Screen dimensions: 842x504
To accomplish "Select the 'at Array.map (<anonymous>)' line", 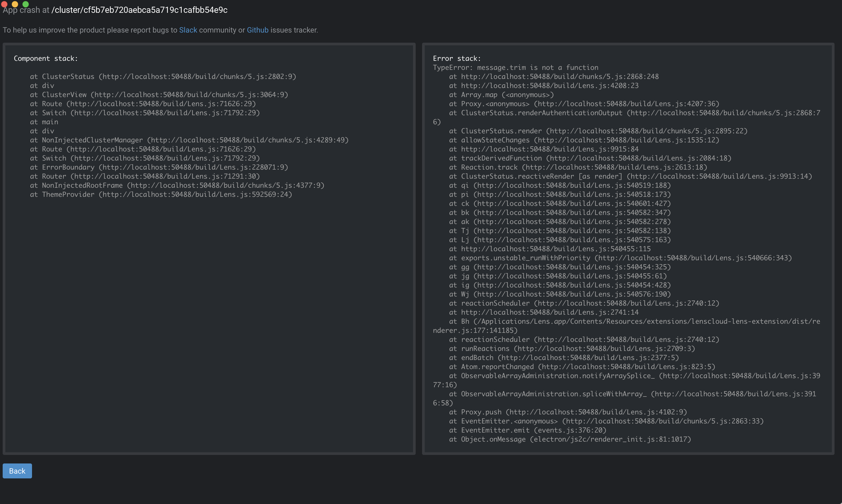I will [502, 95].
